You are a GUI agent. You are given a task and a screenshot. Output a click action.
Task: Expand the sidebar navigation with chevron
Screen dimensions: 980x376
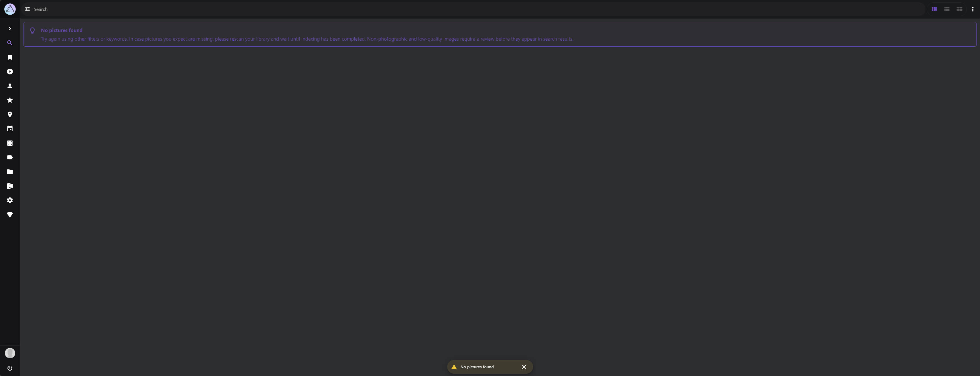click(10, 29)
